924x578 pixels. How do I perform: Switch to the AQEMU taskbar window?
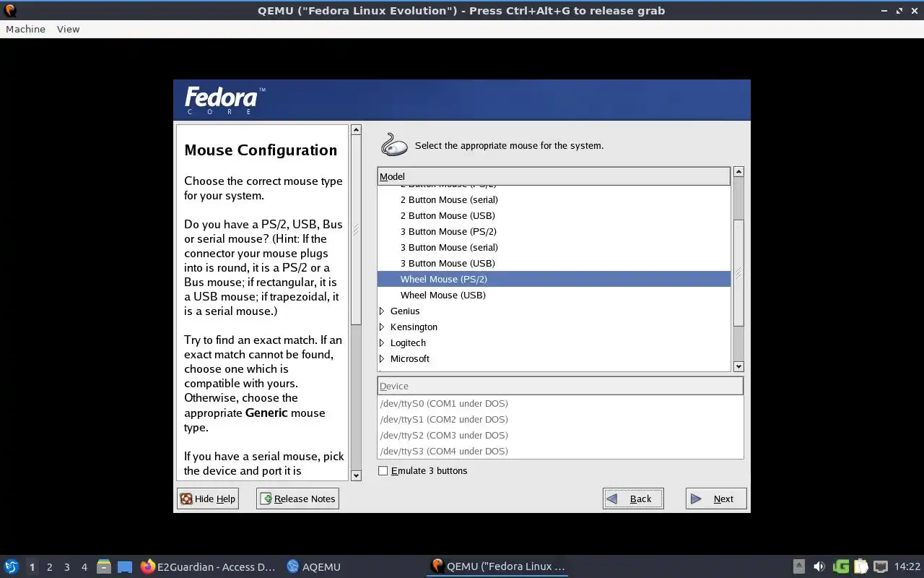(314, 567)
